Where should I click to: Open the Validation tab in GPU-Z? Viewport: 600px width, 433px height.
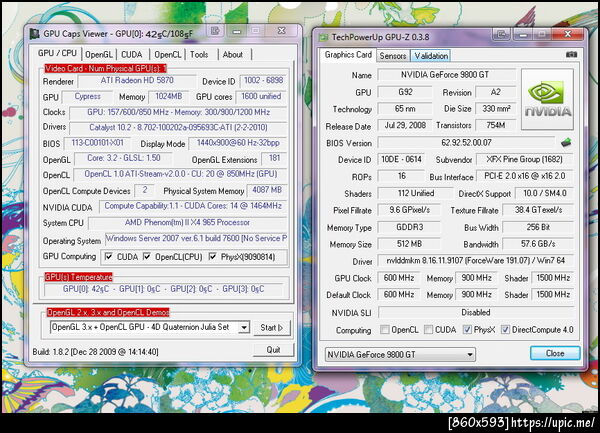click(x=431, y=56)
